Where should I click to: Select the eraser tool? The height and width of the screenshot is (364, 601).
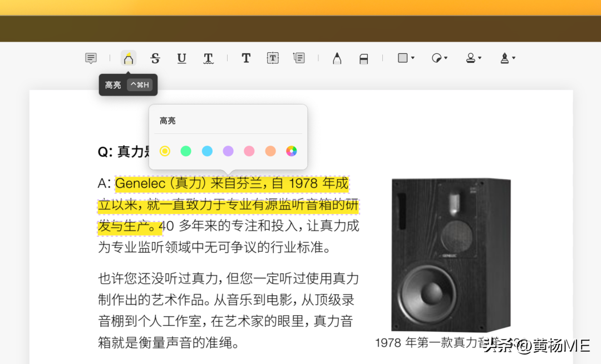click(364, 58)
